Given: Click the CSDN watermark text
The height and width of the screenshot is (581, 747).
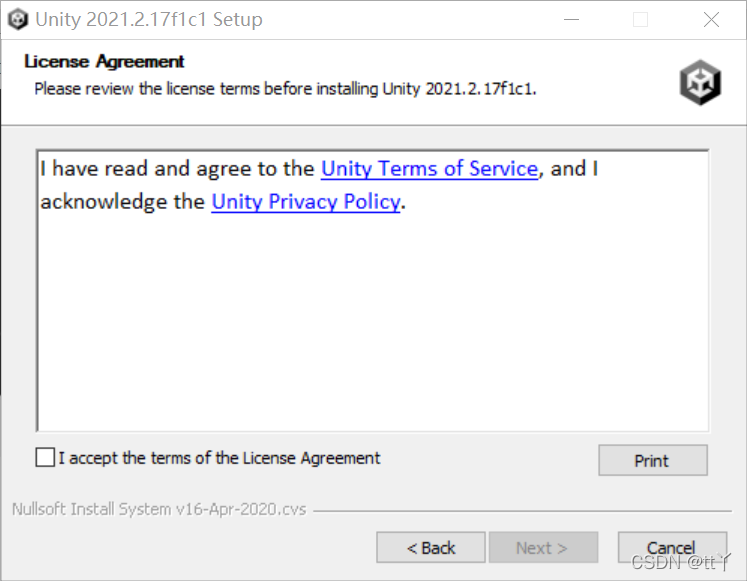Looking at the screenshot, I should coord(680,562).
